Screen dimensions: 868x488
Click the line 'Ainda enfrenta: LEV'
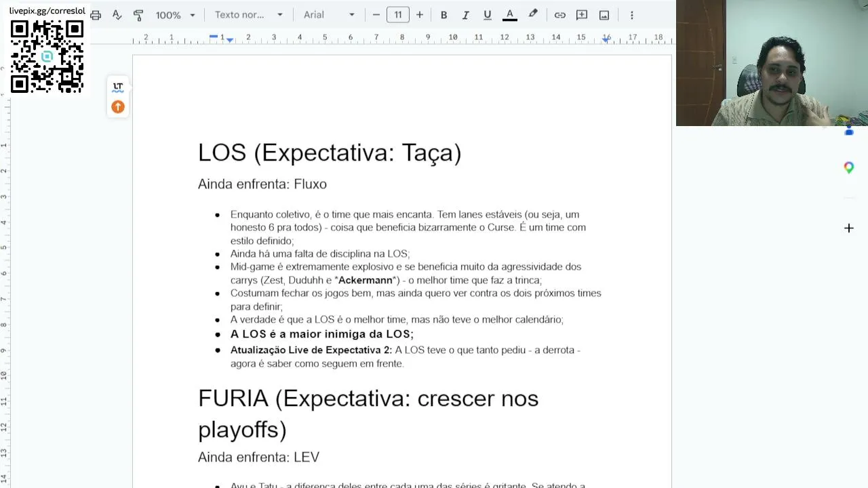coord(258,457)
